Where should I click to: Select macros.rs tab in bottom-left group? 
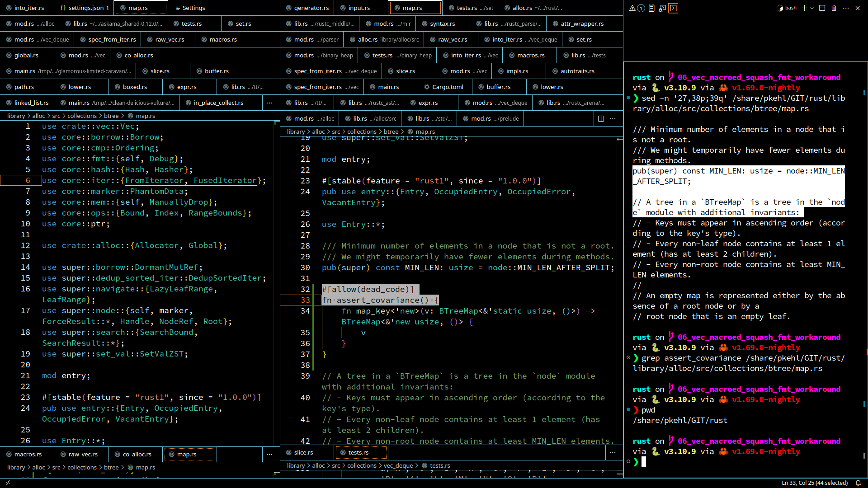click(27, 454)
